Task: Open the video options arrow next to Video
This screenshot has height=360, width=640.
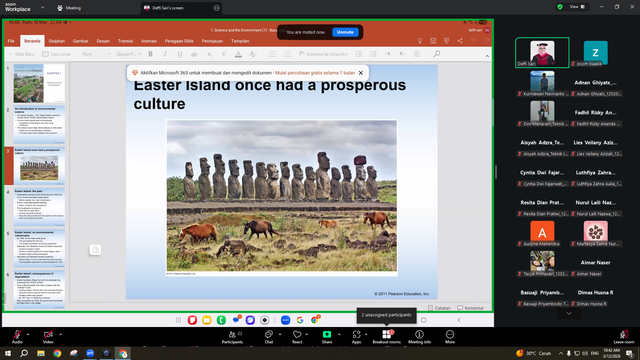Action: pos(60,334)
